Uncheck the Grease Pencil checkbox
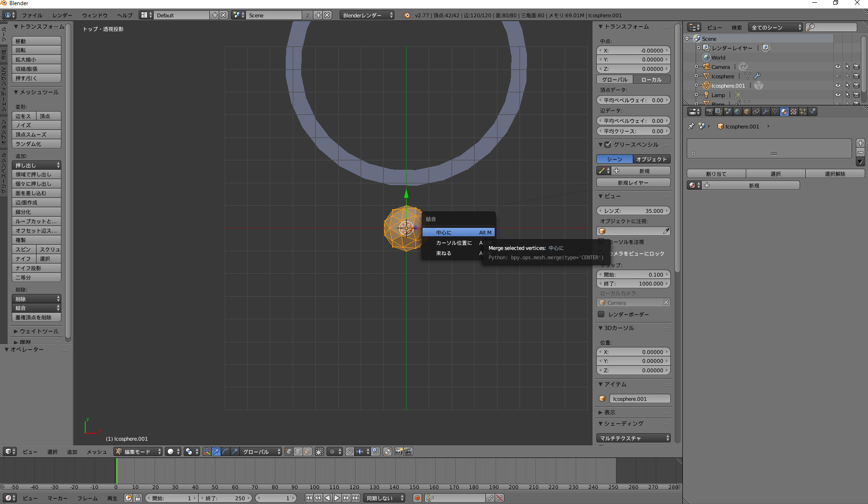Image resolution: width=868 pixels, height=504 pixels. [x=608, y=144]
